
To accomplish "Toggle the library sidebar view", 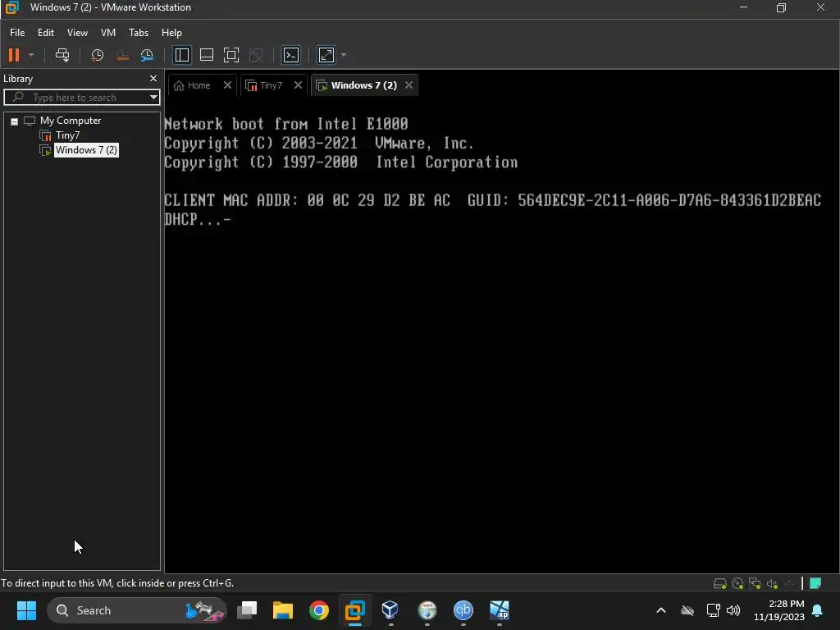I will click(181, 55).
